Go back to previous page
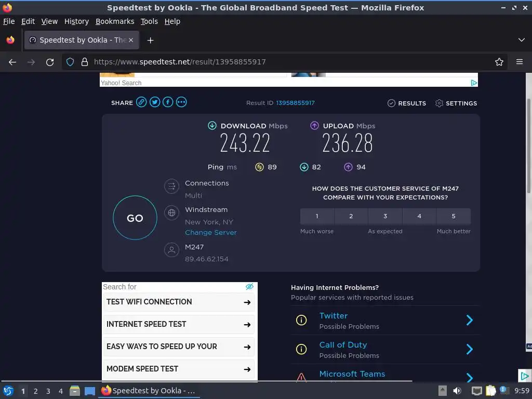 point(12,62)
